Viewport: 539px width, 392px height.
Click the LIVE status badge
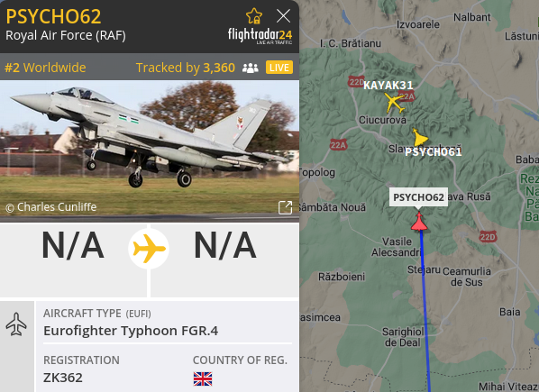coord(279,68)
